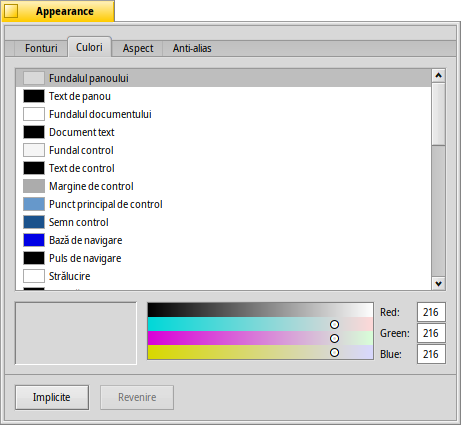The image size is (461, 425).
Task: Click the swatch next to Fundal control
Action: click(x=34, y=150)
